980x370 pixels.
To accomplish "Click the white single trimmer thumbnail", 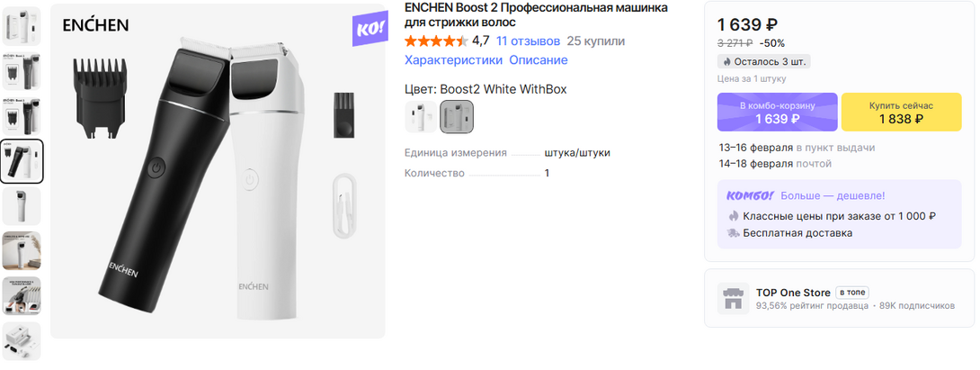I will point(22,206).
